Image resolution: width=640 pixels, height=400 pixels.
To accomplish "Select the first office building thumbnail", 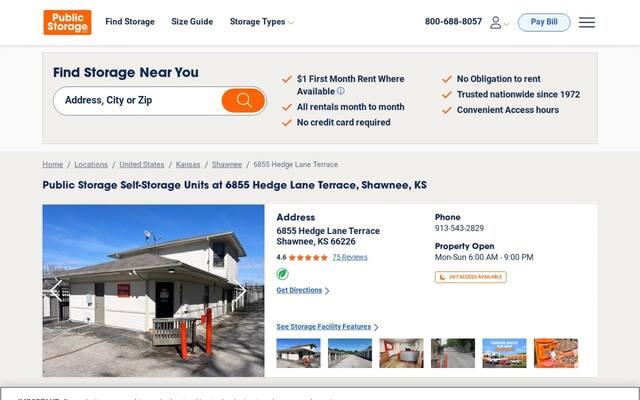I will click(298, 353).
